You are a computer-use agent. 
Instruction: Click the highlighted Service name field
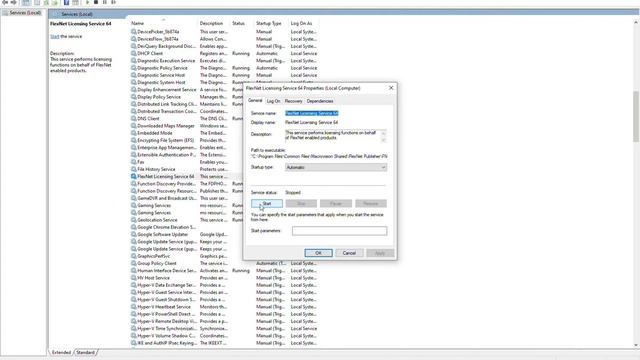click(312, 113)
